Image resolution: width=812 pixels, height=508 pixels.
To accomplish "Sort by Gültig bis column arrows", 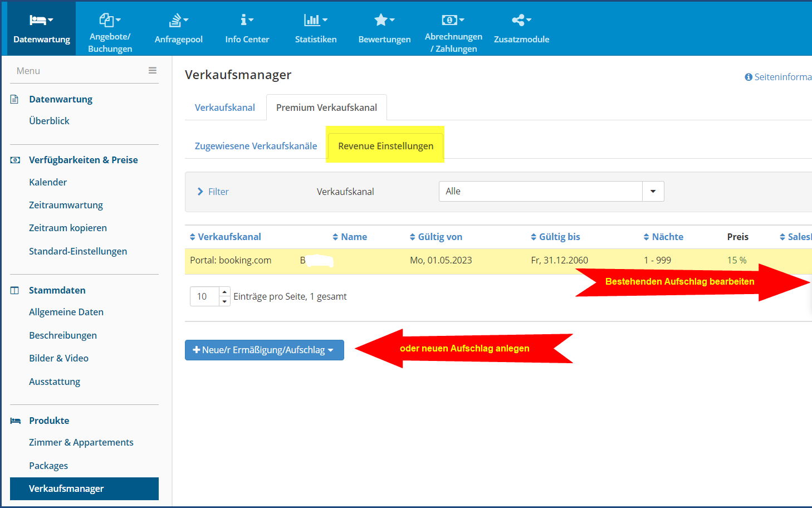I will click(x=534, y=237).
